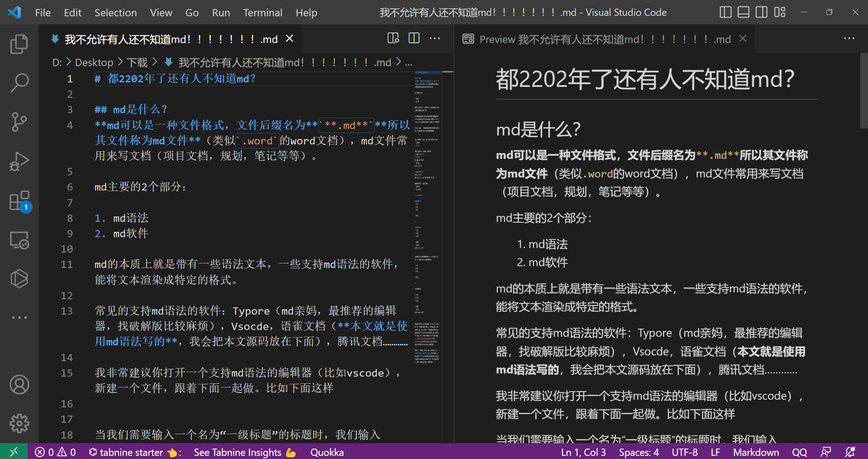Show errors and warnings count in status bar
868x459 pixels.
(55, 452)
